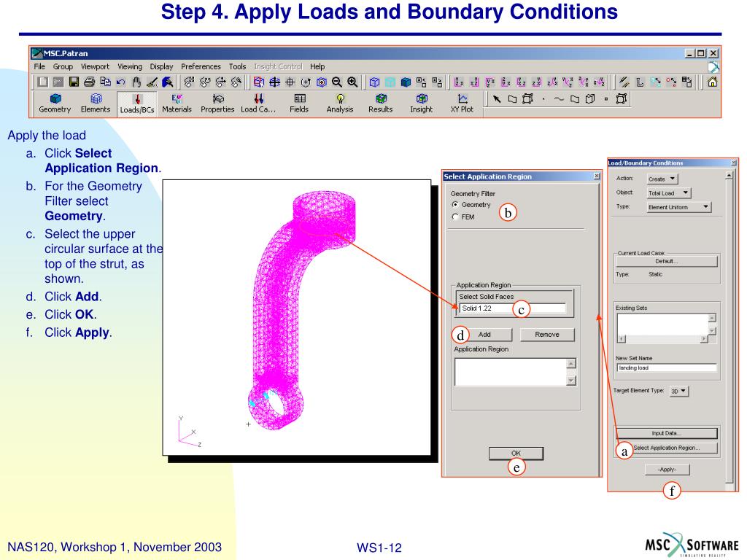Viewport: 747px width, 560px height.
Task: Click the Input Data button
Action: pos(667,433)
